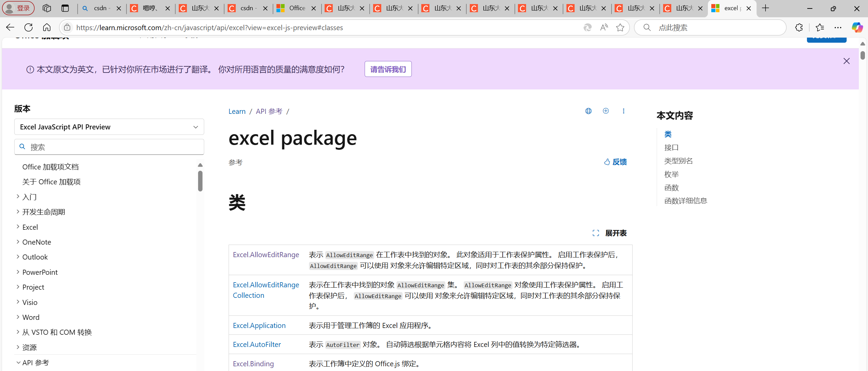Dismiss the purple translation banner
Screen dimensions: 868x371
point(847,61)
